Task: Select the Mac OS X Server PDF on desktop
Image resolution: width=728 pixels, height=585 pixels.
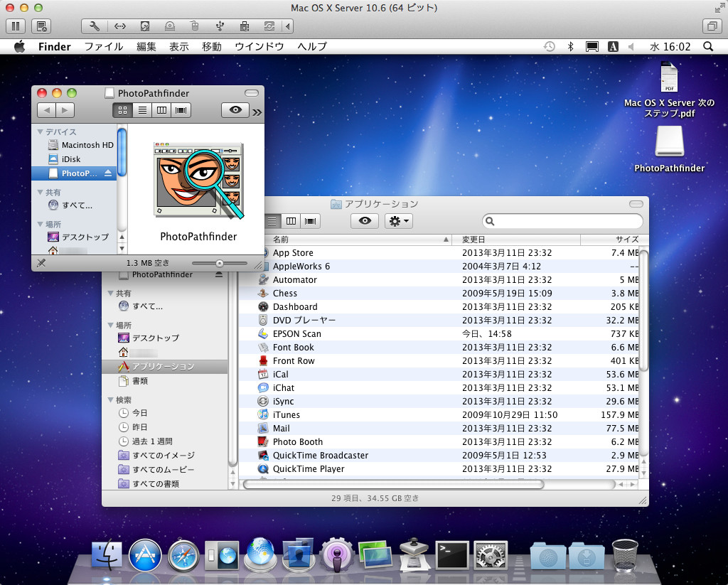Action: [x=669, y=77]
